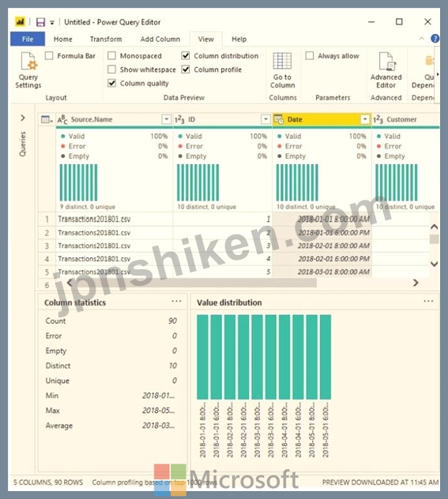The height and width of the screenshot is (499, 448).
Task: Open Query Settings pane icon
Action: [x=28, y=61]
